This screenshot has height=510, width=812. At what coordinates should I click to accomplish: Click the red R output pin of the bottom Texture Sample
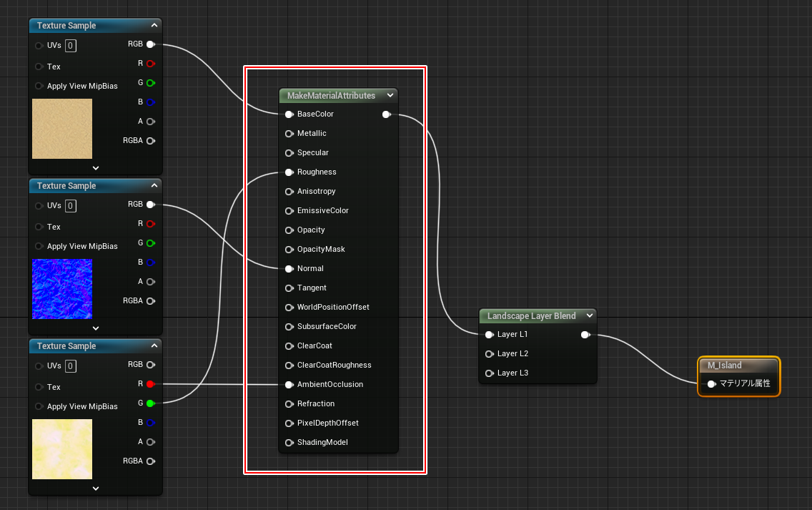tap(150, 384)
